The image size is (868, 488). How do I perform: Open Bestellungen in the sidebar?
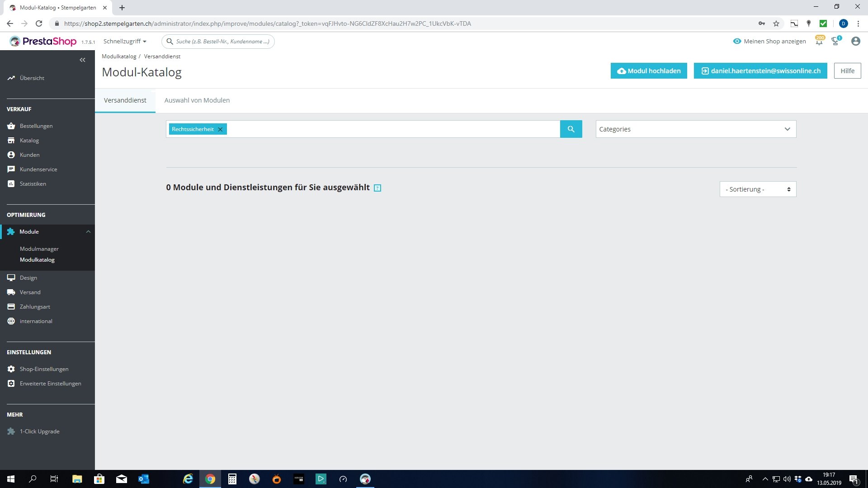coord(36,126)
